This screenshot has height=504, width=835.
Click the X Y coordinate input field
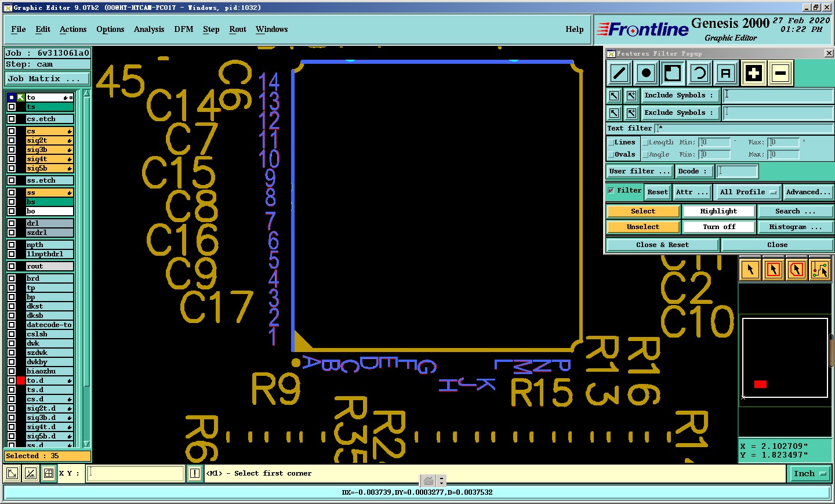click(x=136, y=473)
